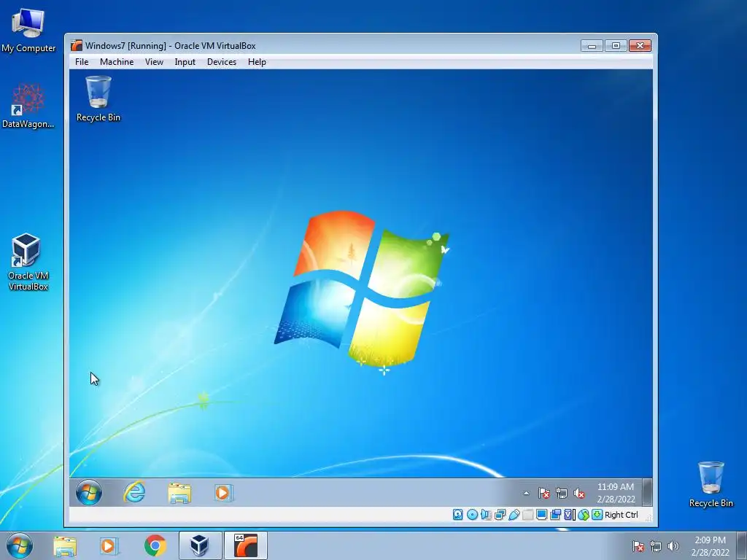Switch to the Windows7 VM taskbar button
The width and height of the screenshot is (747, 560).
(245, 545)
